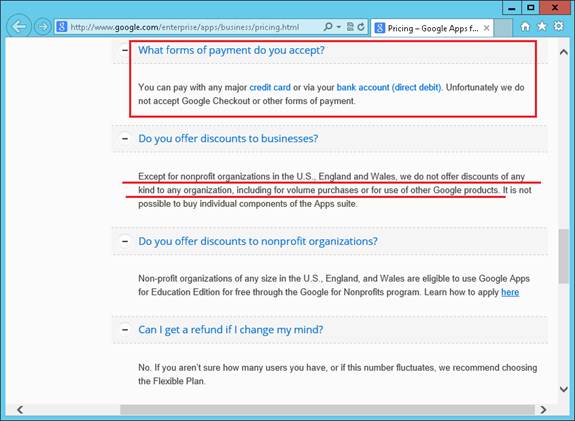Click the browser Back arrow button
The image size is (575, 421).
(x=18, y=26)
